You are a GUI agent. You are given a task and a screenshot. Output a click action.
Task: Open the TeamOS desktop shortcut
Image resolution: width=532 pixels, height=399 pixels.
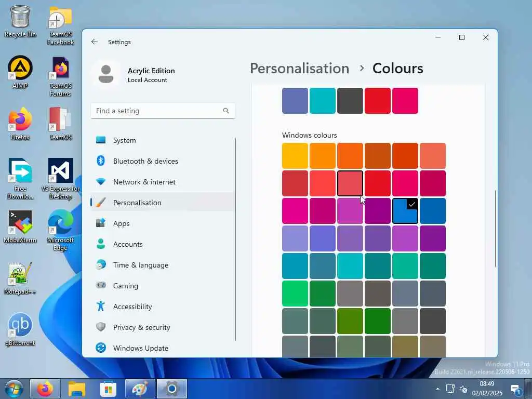pos(60,124)
